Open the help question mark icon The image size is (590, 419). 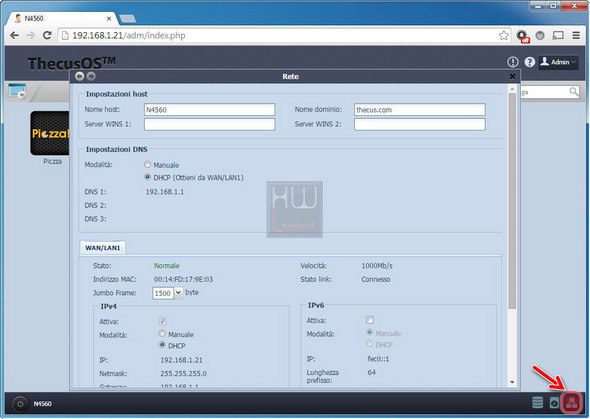[x=529, y=62]
